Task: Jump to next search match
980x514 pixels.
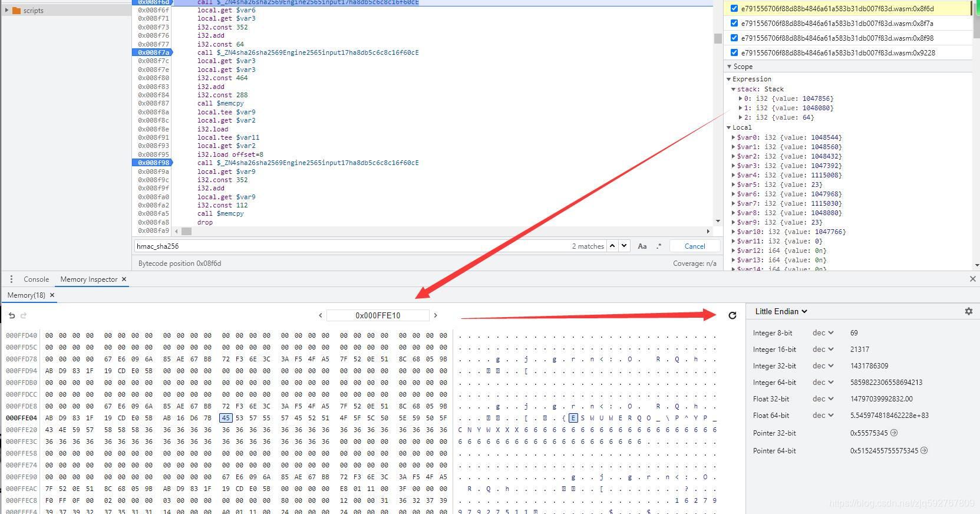Action: [x=624, y=246]
